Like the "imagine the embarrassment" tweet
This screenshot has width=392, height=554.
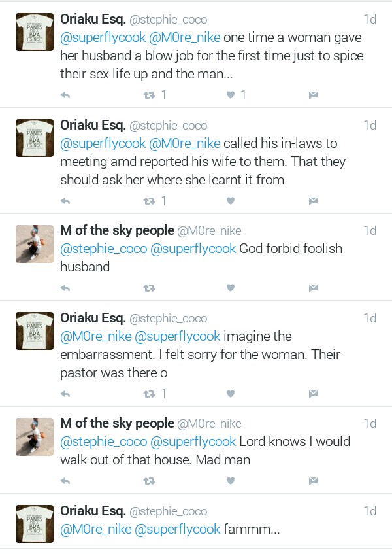tap(230, 394)
